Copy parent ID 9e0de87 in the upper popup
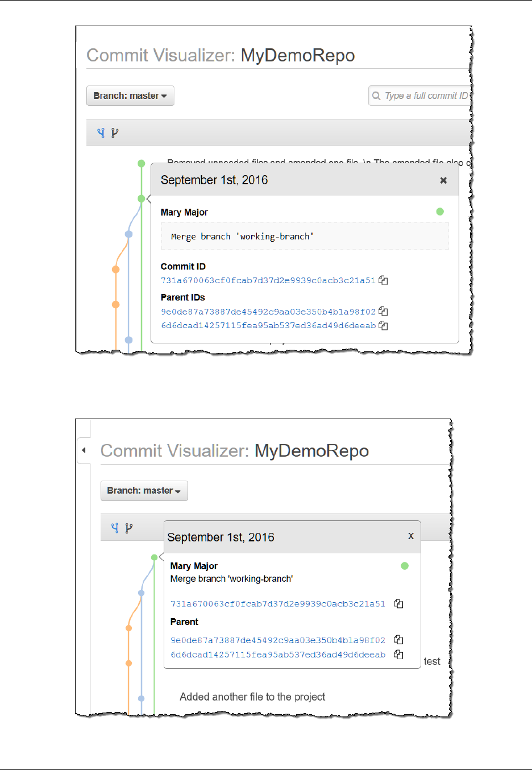This screenshot has width=532, height=770. tap(384, 311)
